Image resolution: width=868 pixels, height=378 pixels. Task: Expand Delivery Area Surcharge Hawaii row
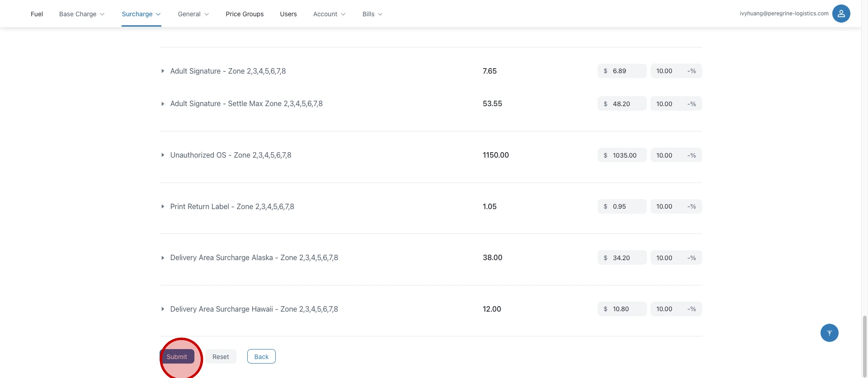point(163,309)
